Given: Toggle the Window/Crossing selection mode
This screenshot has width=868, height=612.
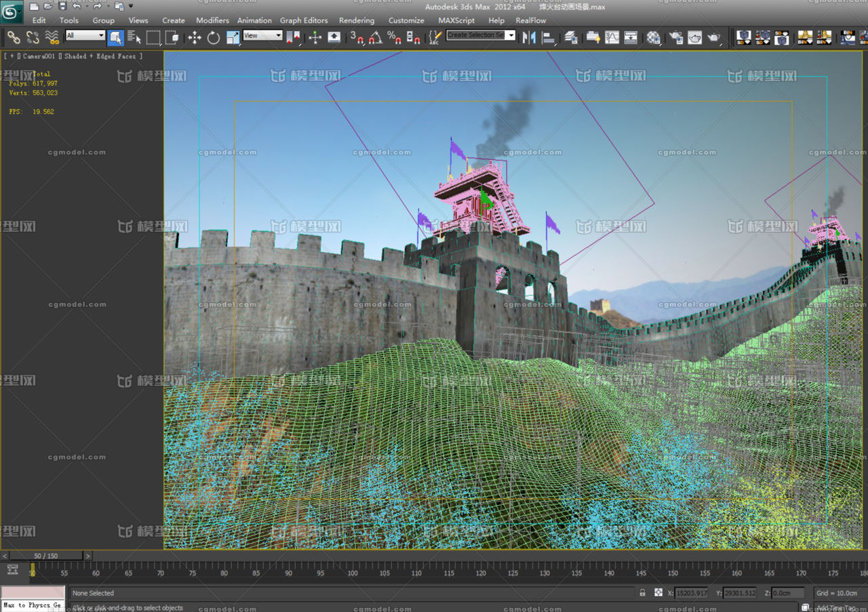Looking at the screenshot, I should click(x=173, y=37).
